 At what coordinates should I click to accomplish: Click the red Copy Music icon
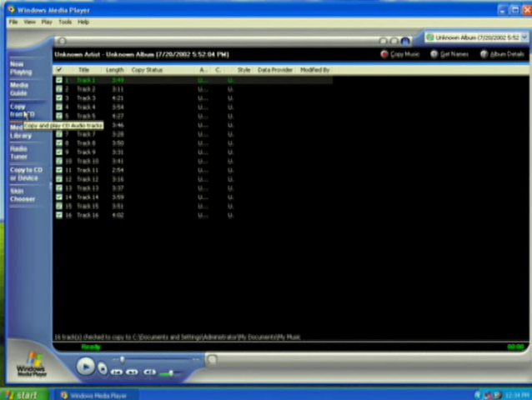384,54
